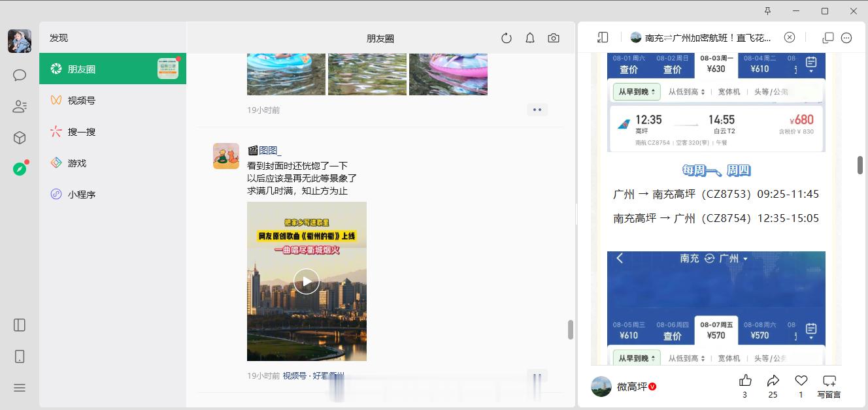Image resolution: width=868 pixels, height=410 pixels.
Task: Open the left float-ring photo thumbnail
Action: 286,75
